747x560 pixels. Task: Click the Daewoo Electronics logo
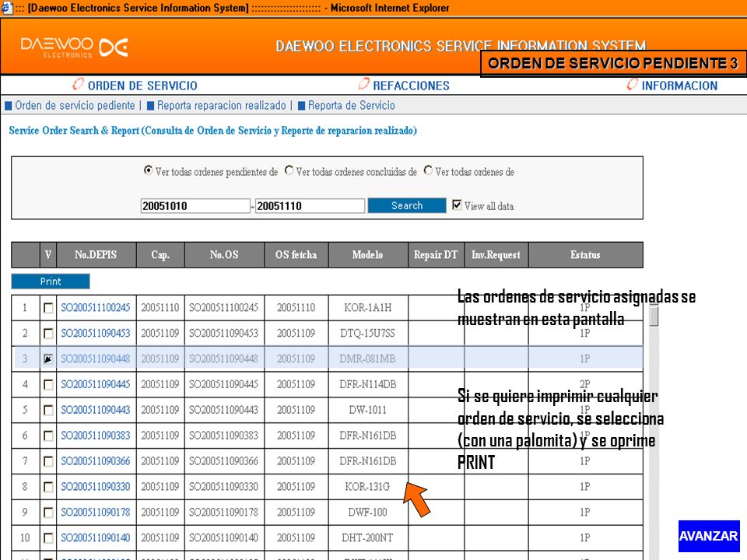click(75, 47)
